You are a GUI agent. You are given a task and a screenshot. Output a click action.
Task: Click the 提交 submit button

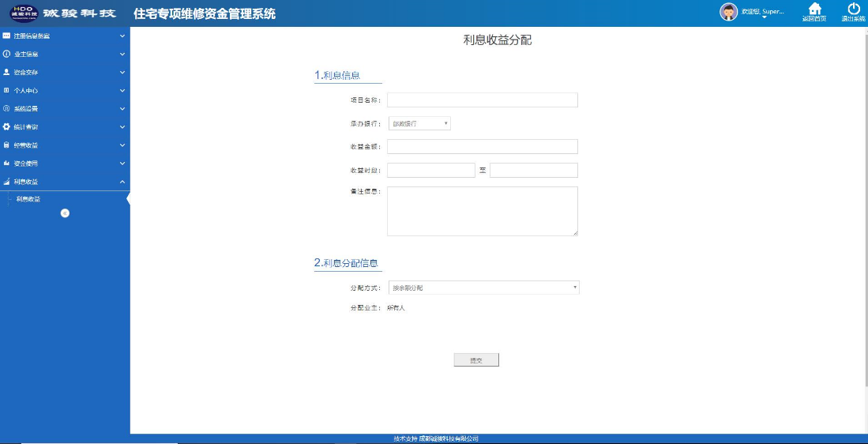[x=476, y=360]
